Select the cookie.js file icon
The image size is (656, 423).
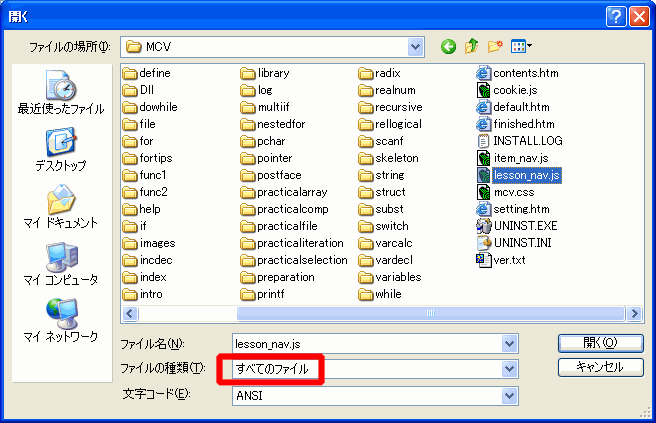[x=483, y=90]
